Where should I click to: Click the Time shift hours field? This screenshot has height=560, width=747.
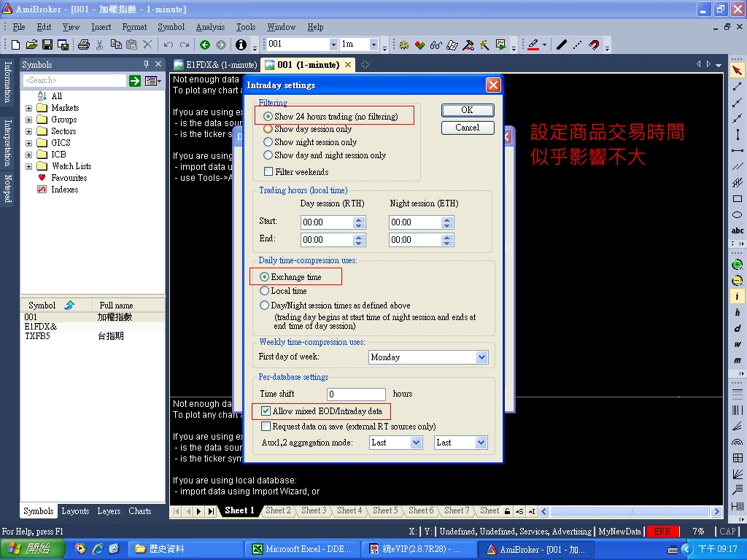click(x=356, y=394)
